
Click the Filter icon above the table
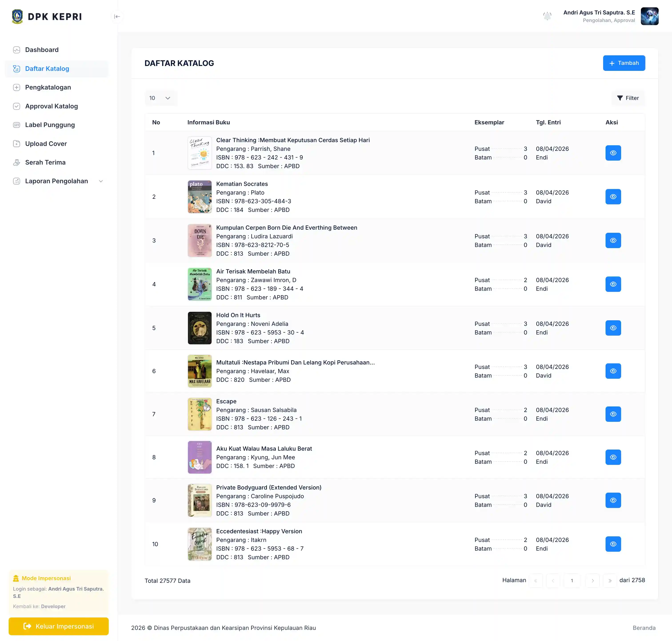(x=620, y=98)
